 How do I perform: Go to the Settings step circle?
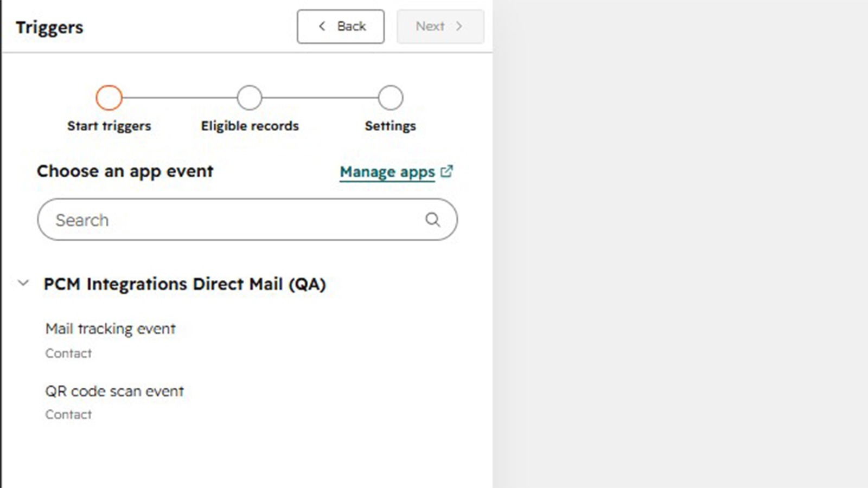391,98
